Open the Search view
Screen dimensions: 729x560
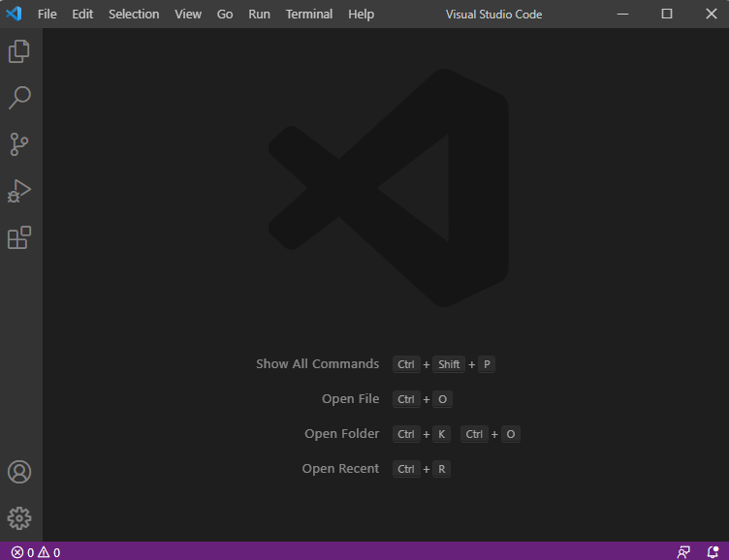19,98
